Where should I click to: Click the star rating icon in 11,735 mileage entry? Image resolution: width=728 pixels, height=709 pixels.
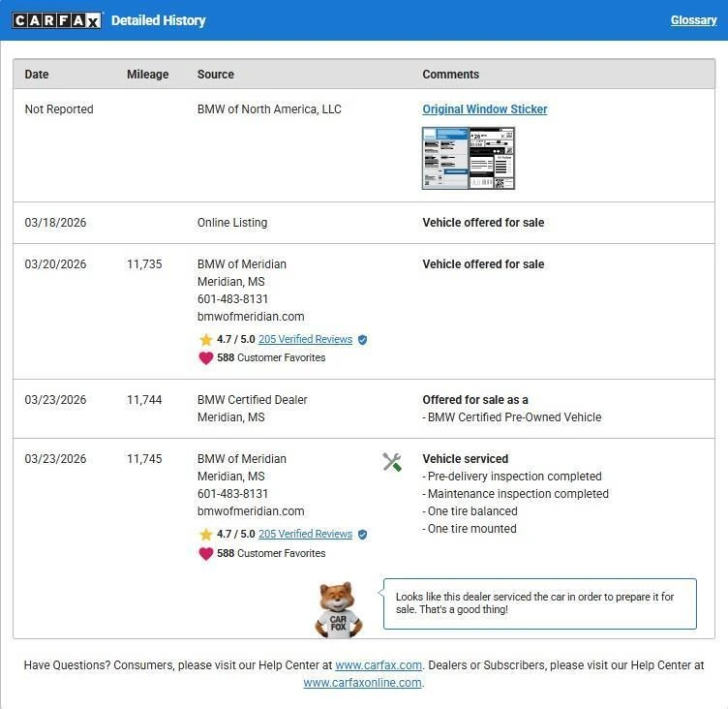(205, 340)
